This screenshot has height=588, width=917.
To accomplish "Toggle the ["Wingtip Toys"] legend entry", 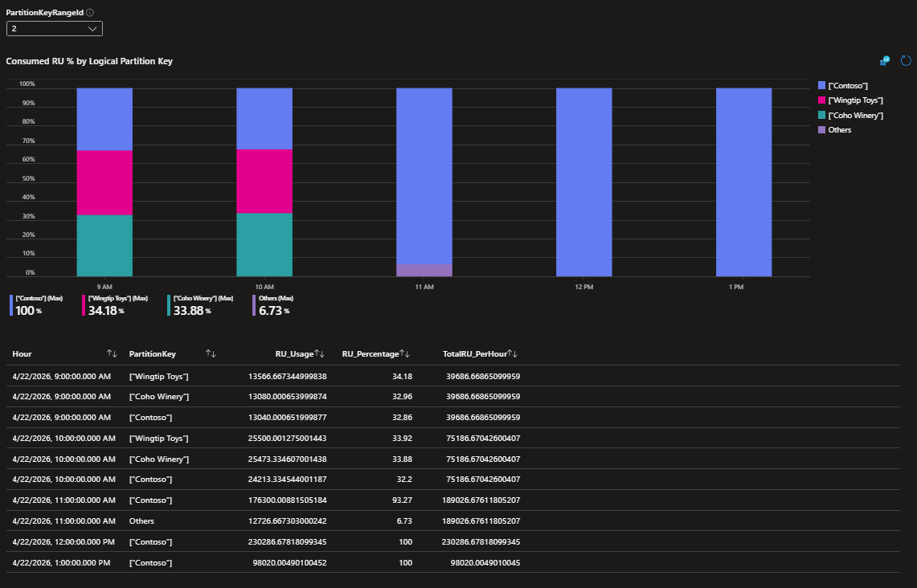I will [850, 100].
